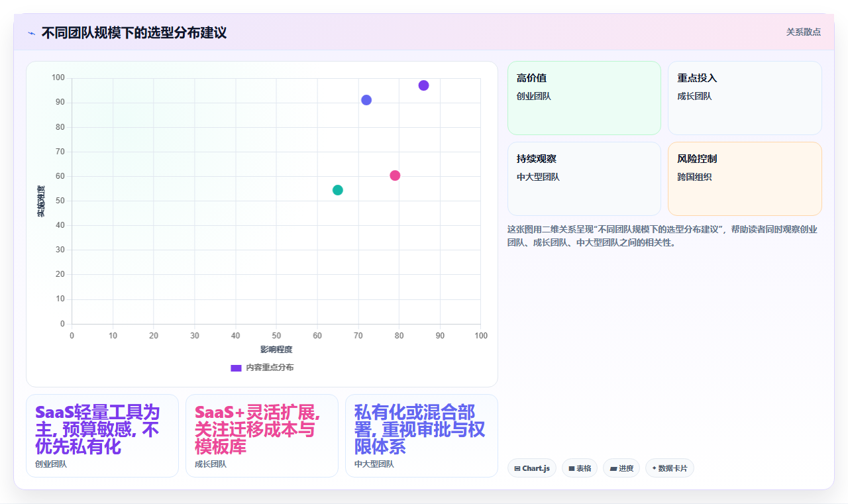
Task: Click the 数据卡片 tag chip
Action: [x=670, y=468]
